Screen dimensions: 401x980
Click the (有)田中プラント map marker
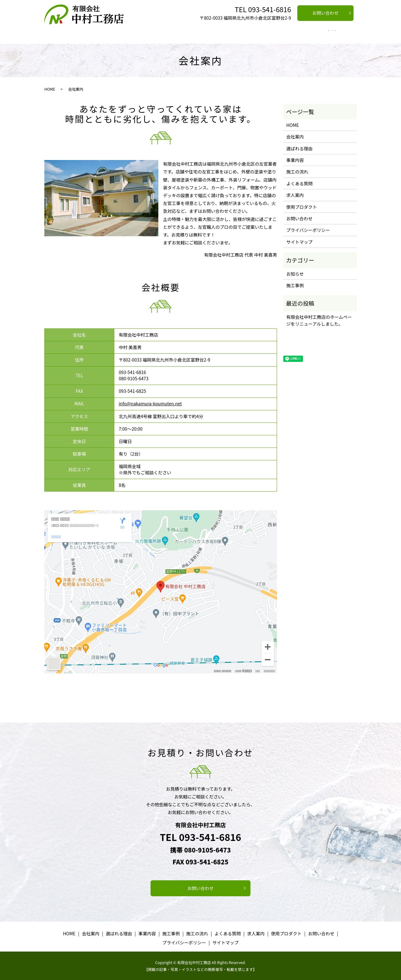(156, 613)
